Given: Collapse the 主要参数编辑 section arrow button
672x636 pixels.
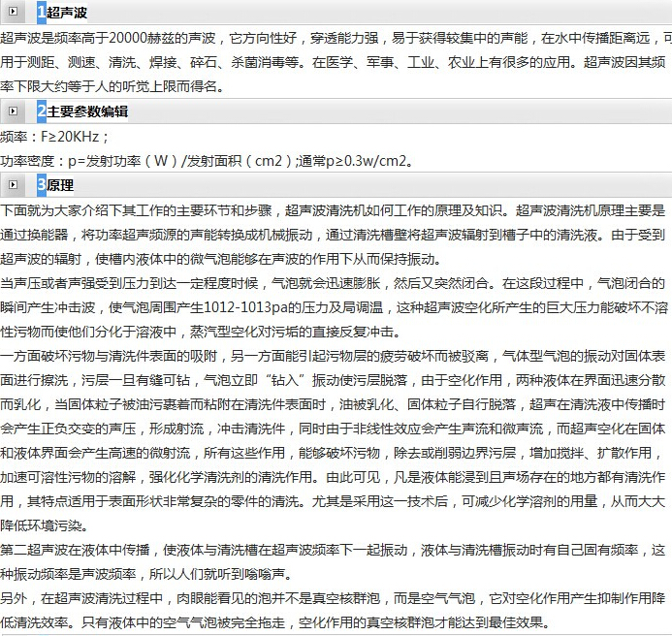Looking at the screenshot, I should (x=14, y=111).
